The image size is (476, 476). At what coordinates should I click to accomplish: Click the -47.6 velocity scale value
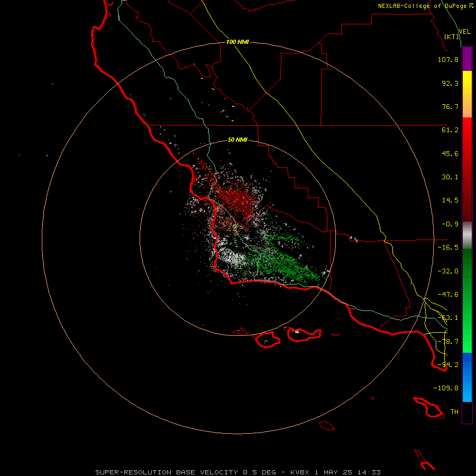point(448,295)
